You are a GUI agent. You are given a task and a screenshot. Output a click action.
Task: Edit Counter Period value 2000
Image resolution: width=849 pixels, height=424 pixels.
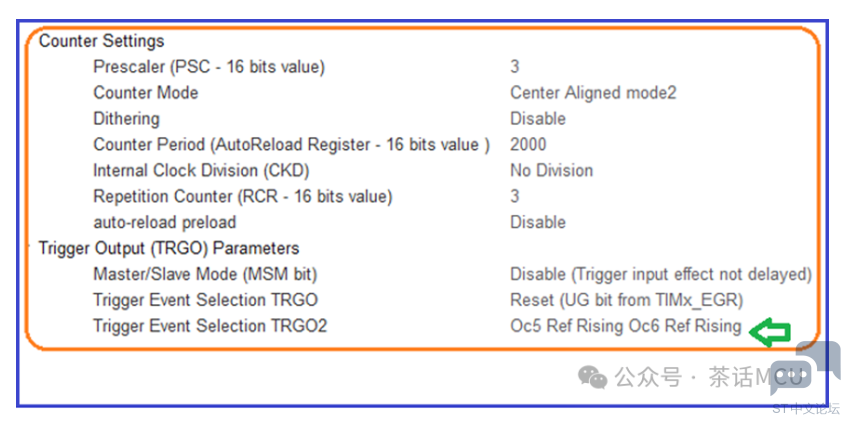point(528,145)
